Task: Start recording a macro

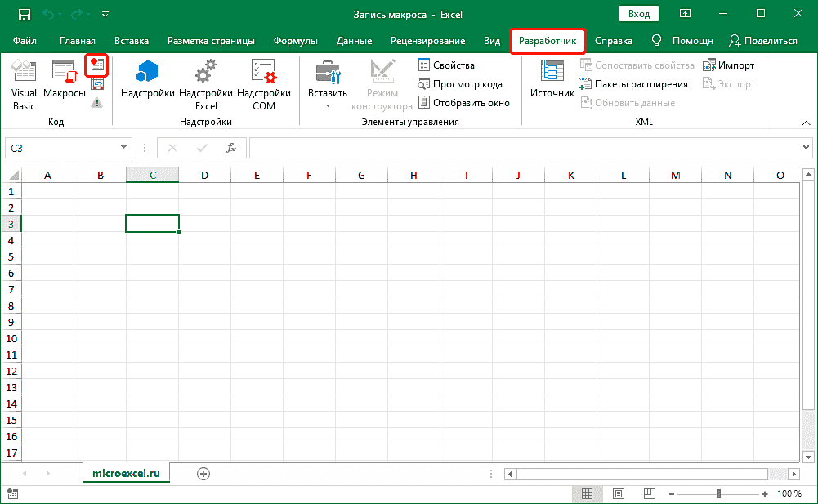Action: click(x=98, y=65)
